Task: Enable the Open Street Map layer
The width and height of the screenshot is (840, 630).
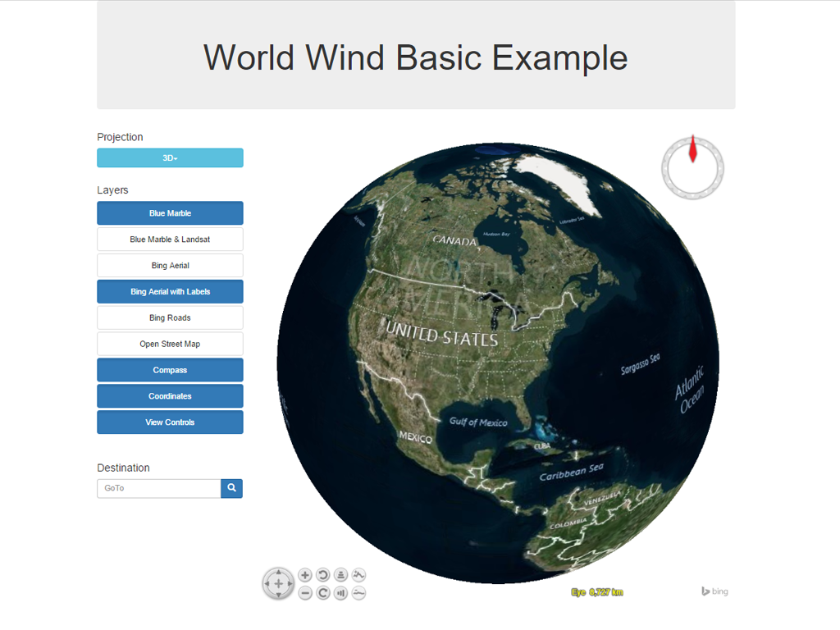Action: [x=170, y=344]
